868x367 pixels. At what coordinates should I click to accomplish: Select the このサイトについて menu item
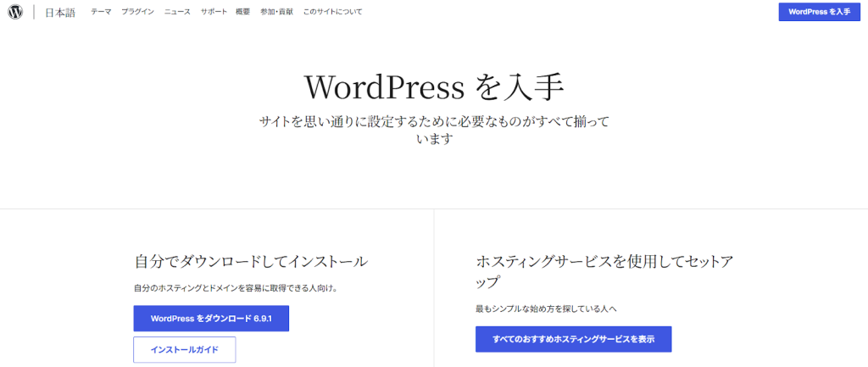[x=332, y=12]
